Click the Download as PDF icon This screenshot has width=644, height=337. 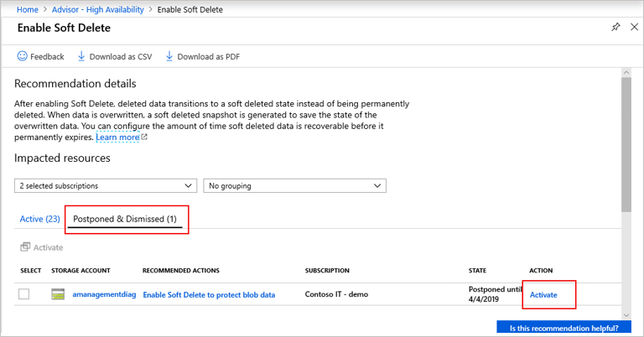click(x=169, y=57)
